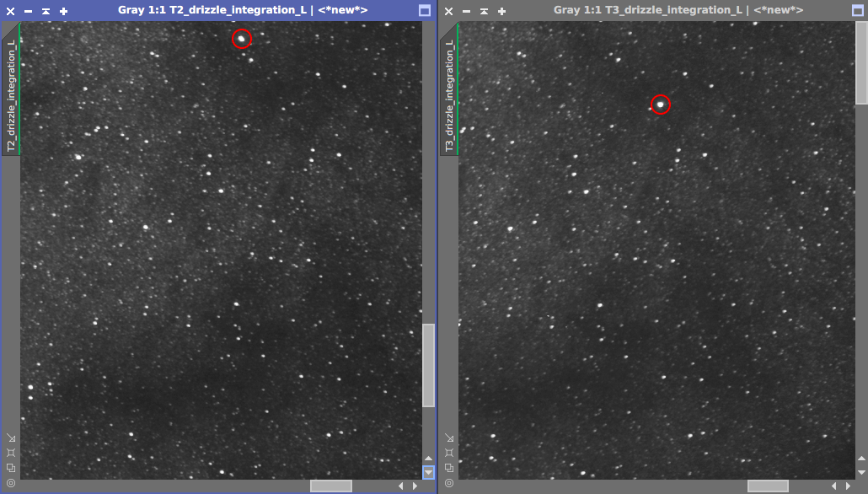868x494 pixels.
Task: Click overlapping-squares icon in T3 window
Action: pyautogui.click(x=449, y=468)
